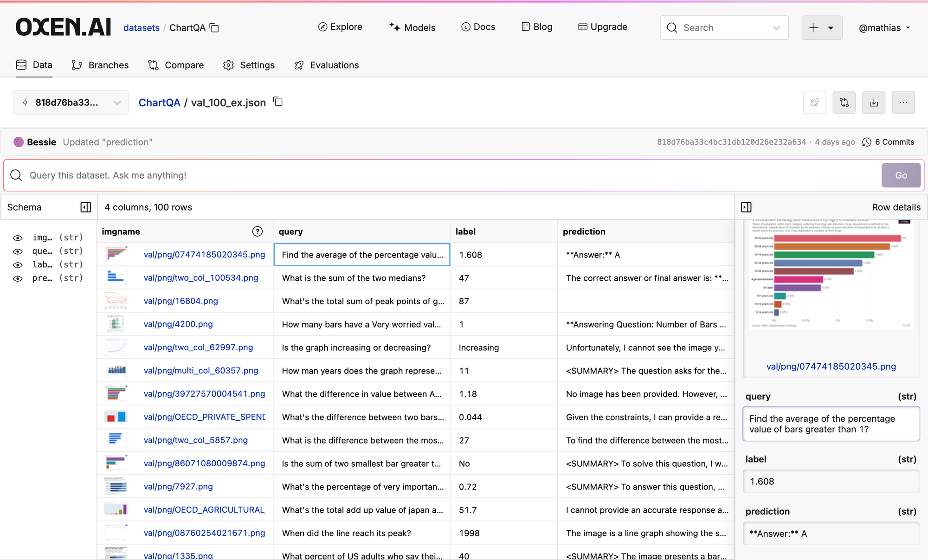Image resolution: width=928 pixels, height=560 pixels.
Task: Open the three-dots more options menu
Action: pos(903,103)
